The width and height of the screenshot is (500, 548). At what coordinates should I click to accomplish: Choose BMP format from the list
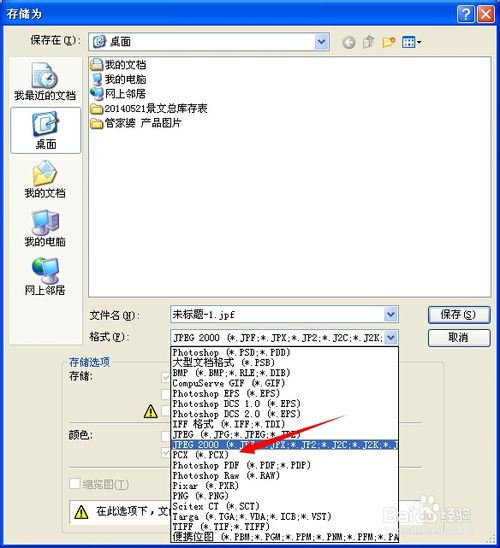tap(284, 373)
